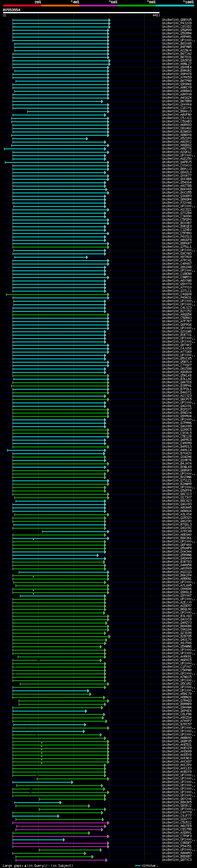Select hit label UniRef100_Q9XHE4
Viewport: 197px width, 868px height.
coord(177,67)
